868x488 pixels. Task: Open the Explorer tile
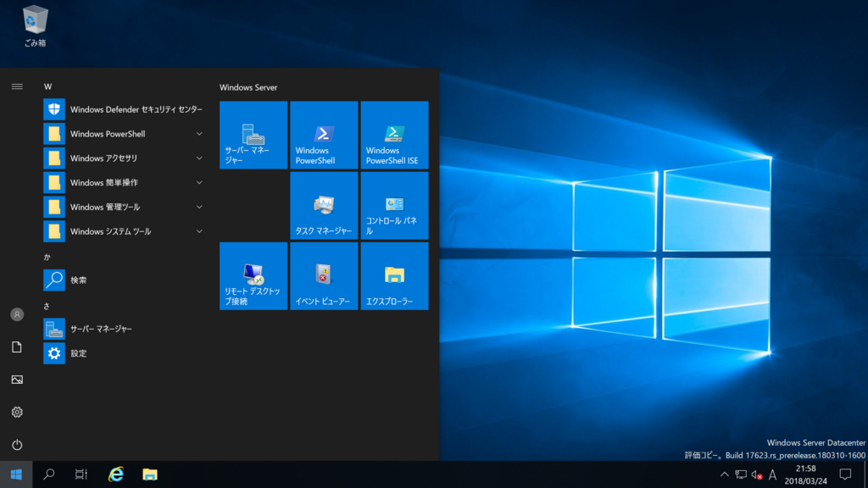394,275
